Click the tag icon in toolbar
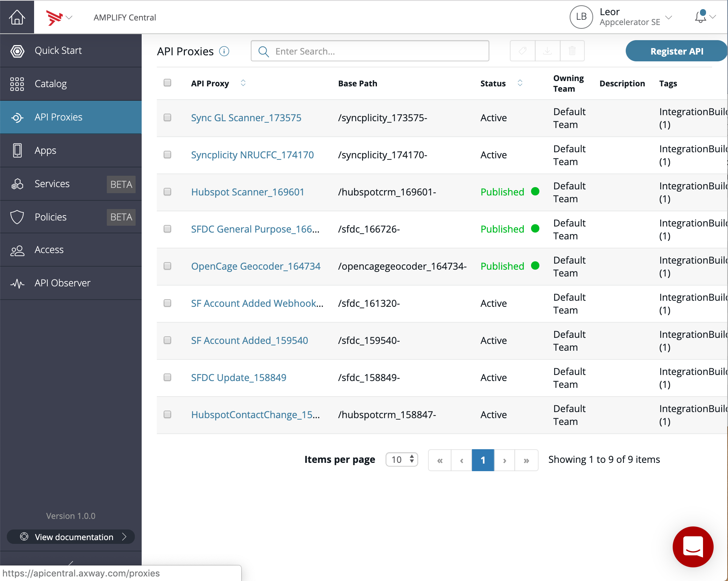 (x=522, y=51)
